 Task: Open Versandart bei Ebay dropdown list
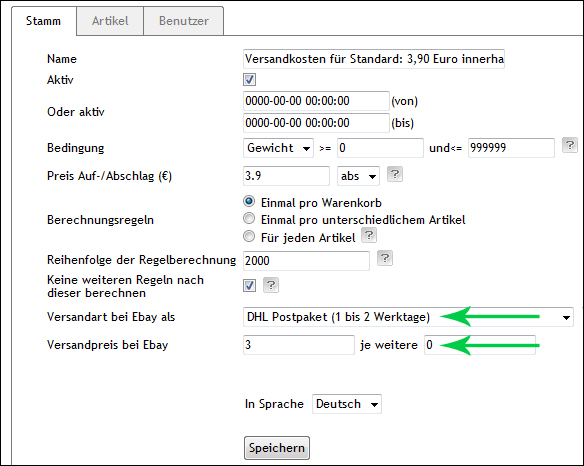click(x=408, y=317)
